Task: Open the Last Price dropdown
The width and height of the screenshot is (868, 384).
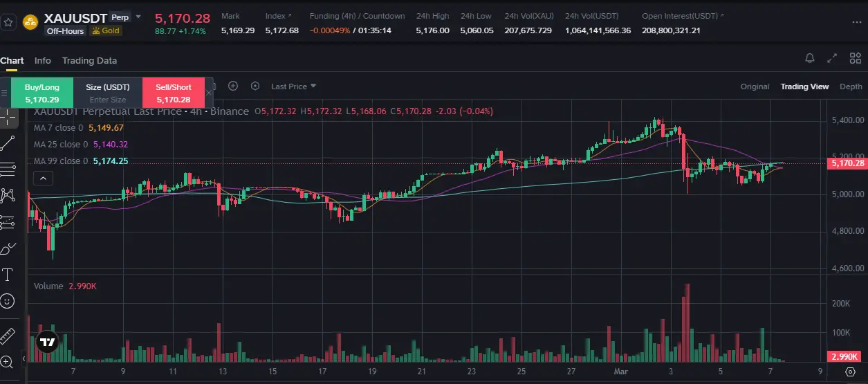Action: [293, 86]
